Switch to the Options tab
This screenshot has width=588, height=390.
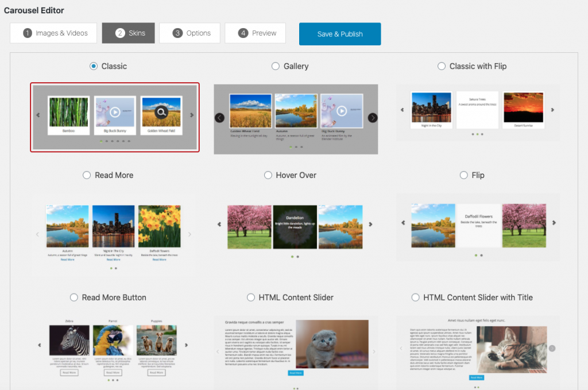[189, 33]
